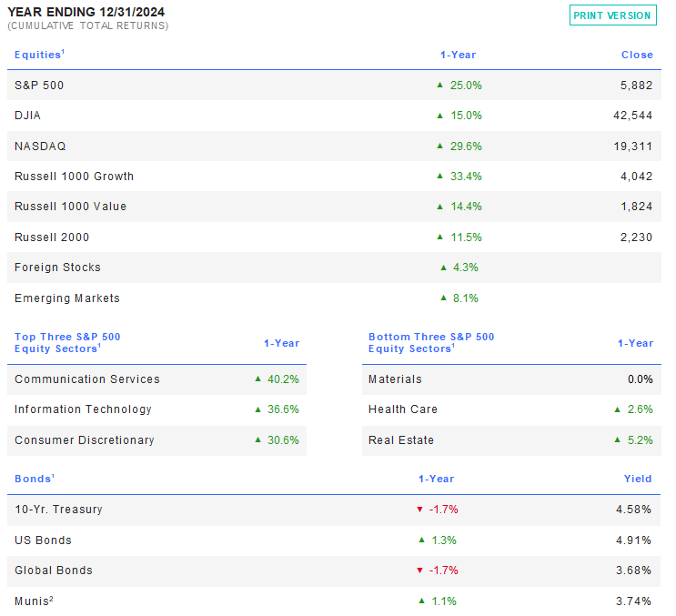Click the Yield column header

coord(638,479)
